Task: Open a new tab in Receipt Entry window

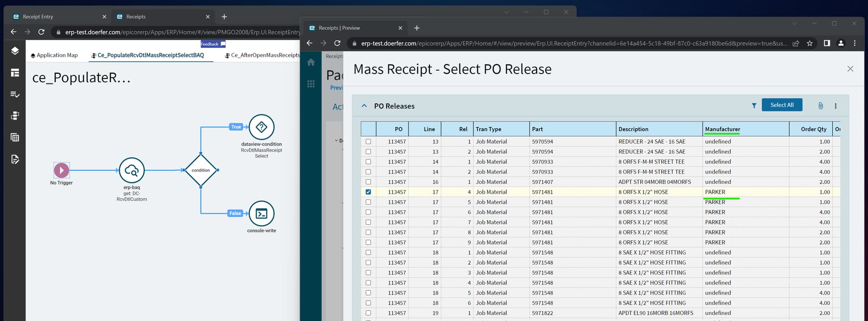Action: (224, 17)
